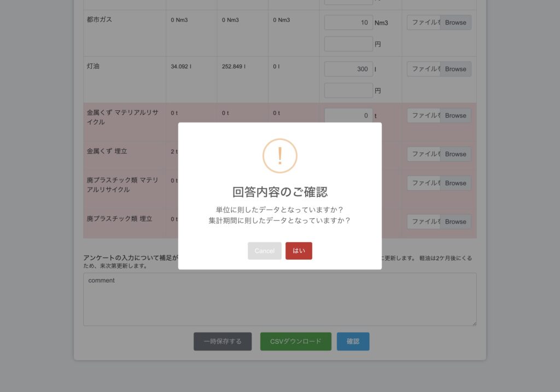The width and height of the screenshot is (560, 392).
Task: Focus the 金属くず マテリアルリサイクル tonnage field
Action: coord(348,115)
